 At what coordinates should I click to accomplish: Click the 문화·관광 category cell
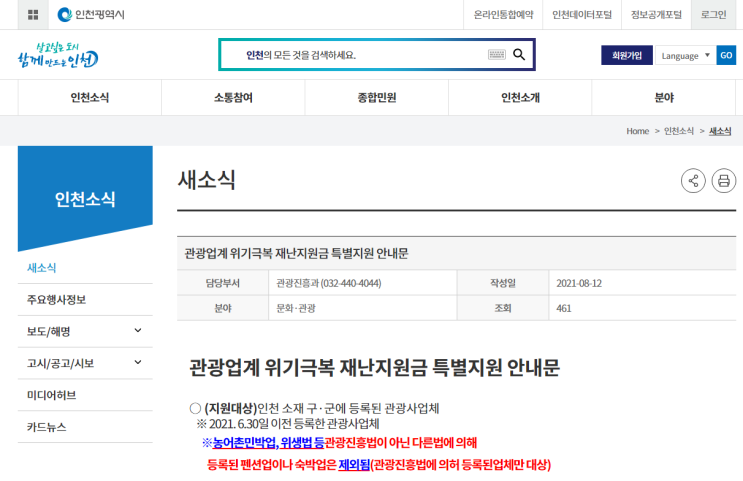[362, 309]
